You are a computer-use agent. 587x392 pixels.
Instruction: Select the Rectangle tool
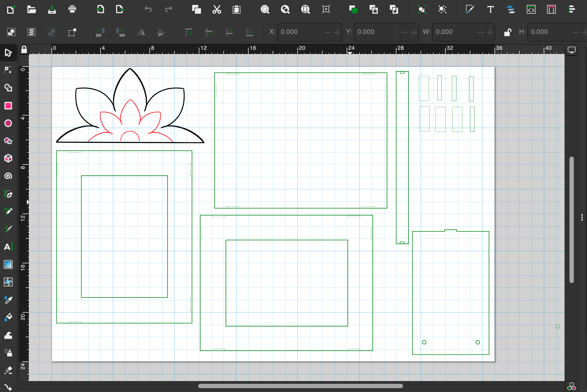(x=8, y=106)
